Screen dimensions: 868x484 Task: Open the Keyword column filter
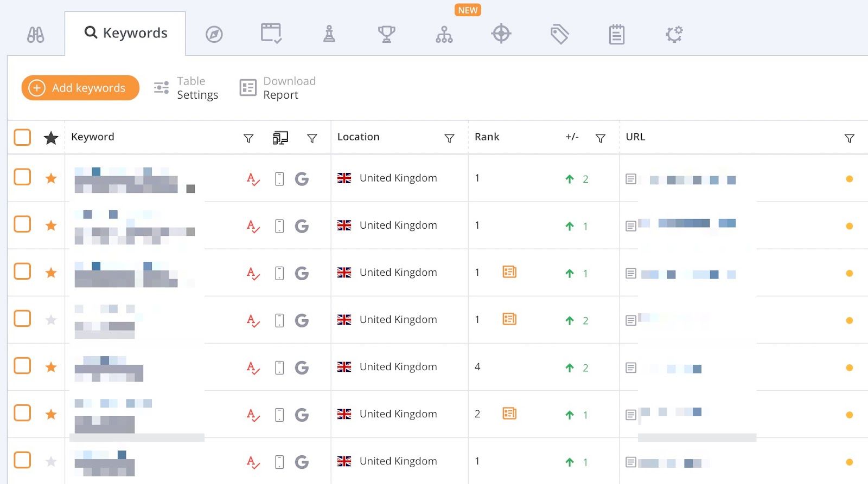click(x=248, y=138)
